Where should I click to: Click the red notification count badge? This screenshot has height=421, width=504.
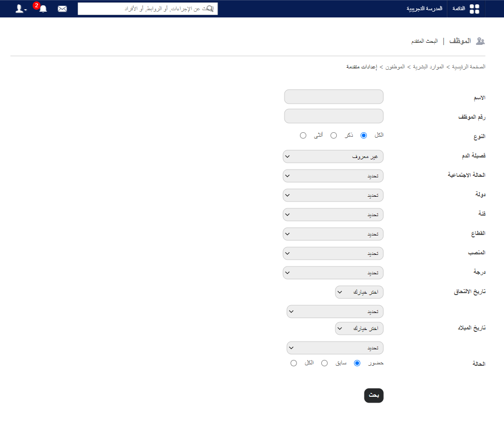(x=36, y=5)
